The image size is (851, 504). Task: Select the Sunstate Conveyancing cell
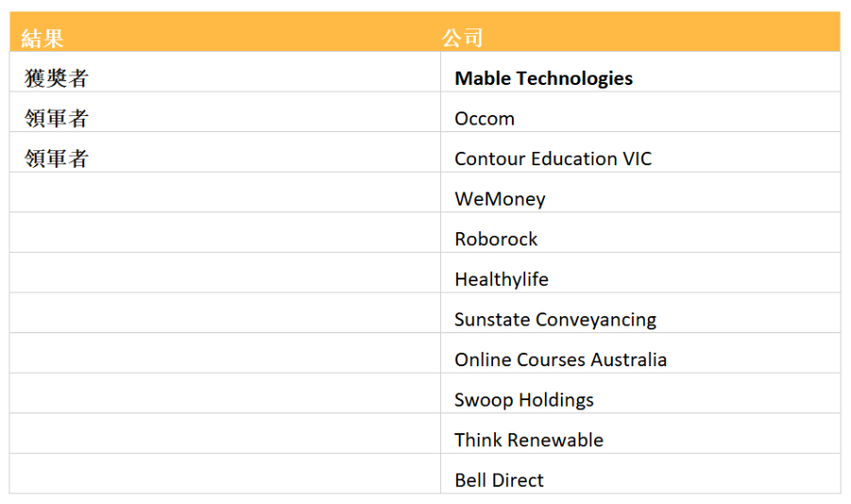tap(554, 320)
